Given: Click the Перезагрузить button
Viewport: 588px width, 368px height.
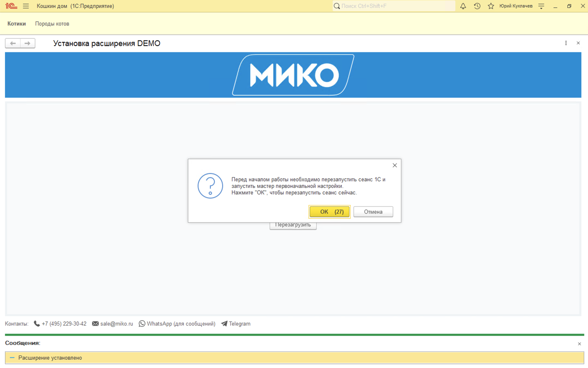Looking at the screenshot, I should 293,226.
